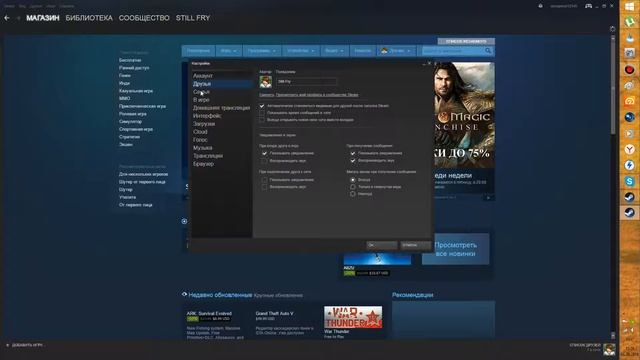Image resolution: width=640 pixels, height=360 pixels.
Task: Click the media player icon in taskbar
Action: click(x=629, y=133)
